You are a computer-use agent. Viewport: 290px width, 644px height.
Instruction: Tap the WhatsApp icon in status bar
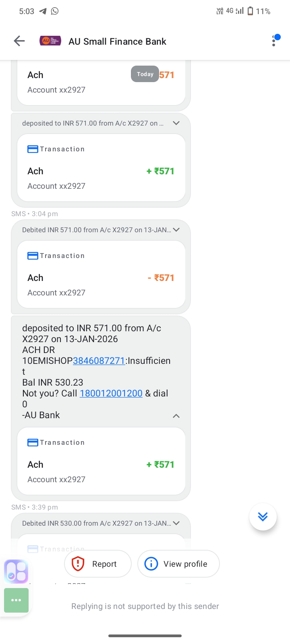click(x=55, y=11)
